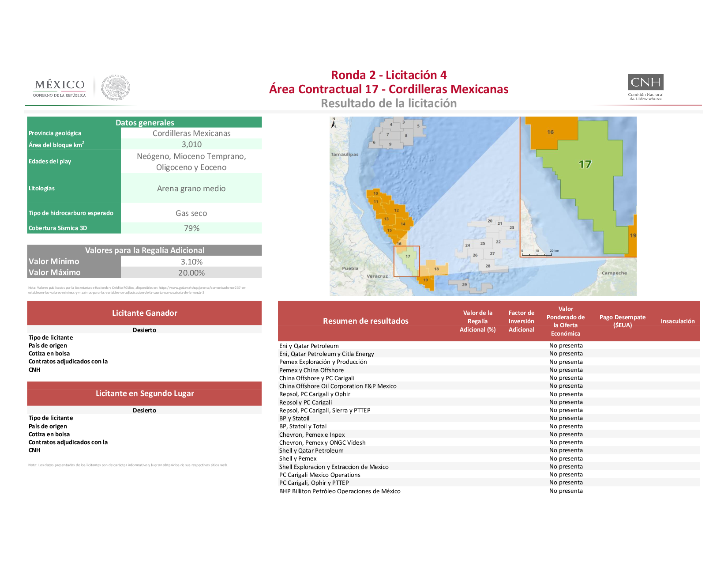Click the 'Arena grano medio' value
Image resolution: width=728 pixels, height=563 pixels.
pyautogui.click(x=191, y=189)
